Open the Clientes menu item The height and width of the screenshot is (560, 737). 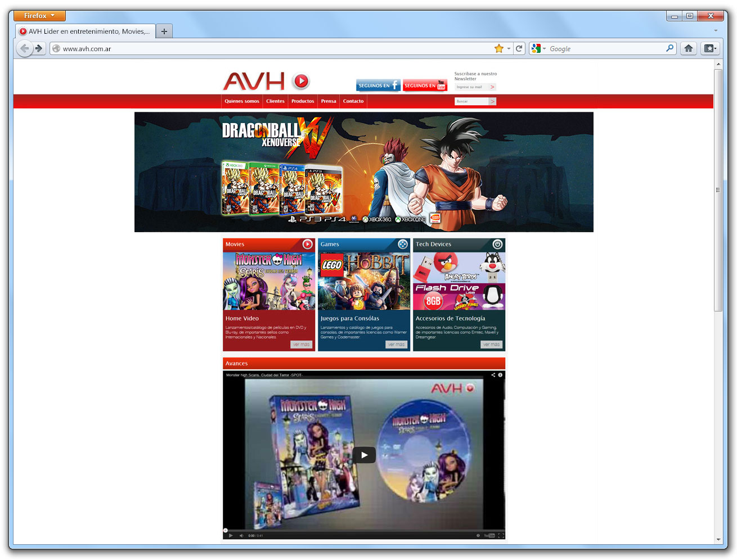[x=275, y=101]
